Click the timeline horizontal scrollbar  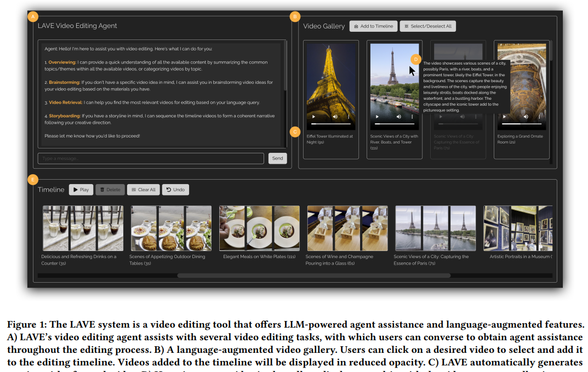pos(314,276)
